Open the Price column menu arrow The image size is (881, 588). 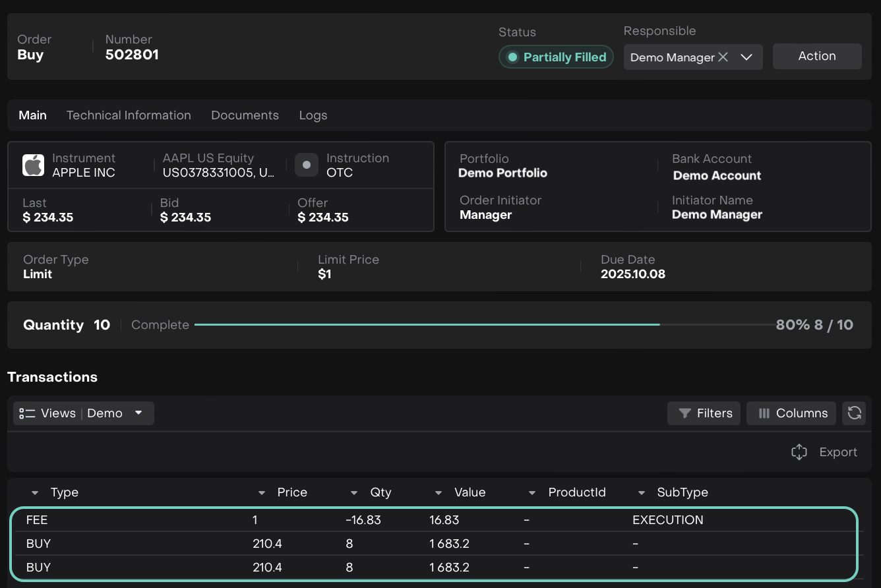coord(262,493)
